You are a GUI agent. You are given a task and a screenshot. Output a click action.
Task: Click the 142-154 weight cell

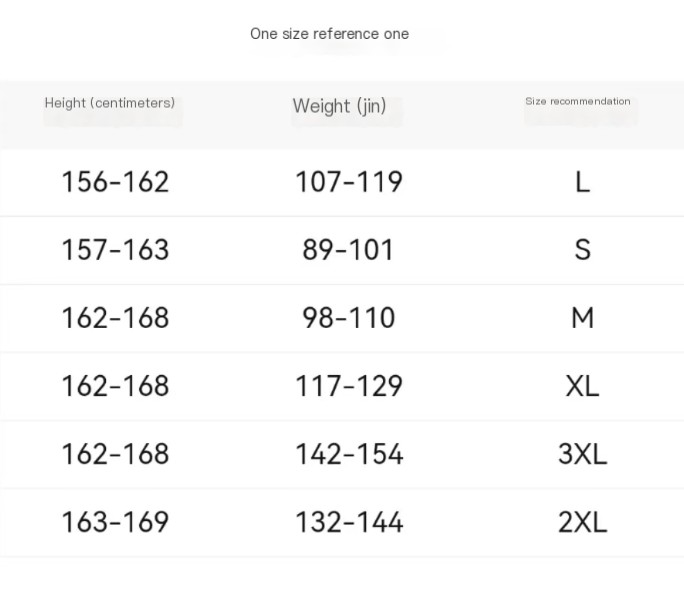[349, 454]
